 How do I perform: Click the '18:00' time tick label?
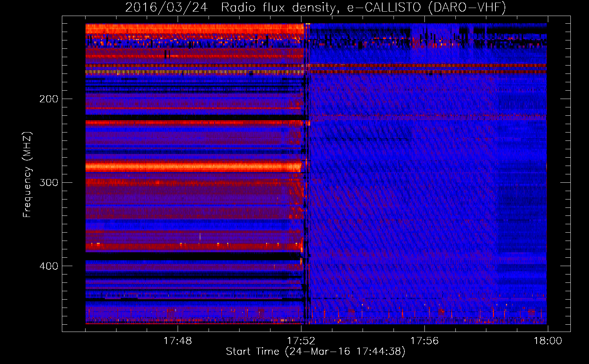click(x=548, y=341)
